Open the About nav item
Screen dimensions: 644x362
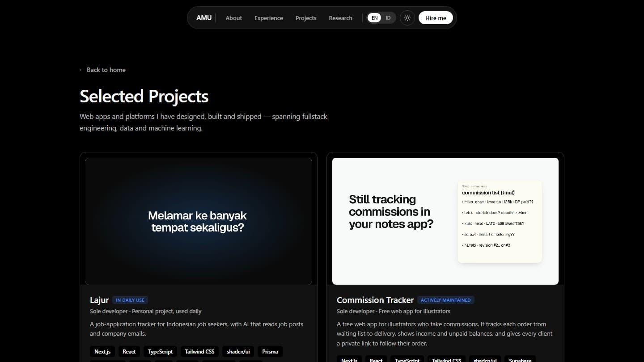[x=233, y=18]
